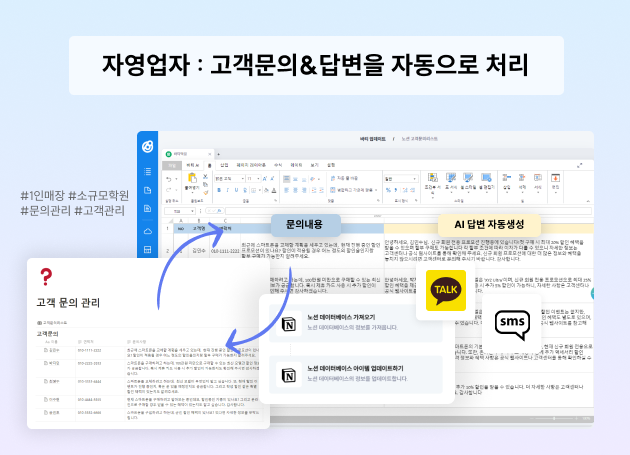Click the font color A icon
Screen dimensions: 630x455
coord(274,190)
